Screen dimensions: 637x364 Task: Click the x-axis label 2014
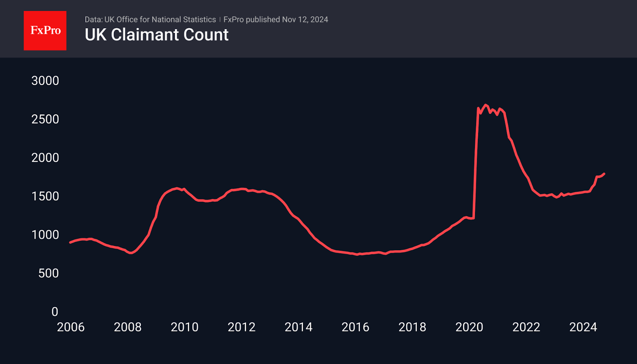point(299,327)
